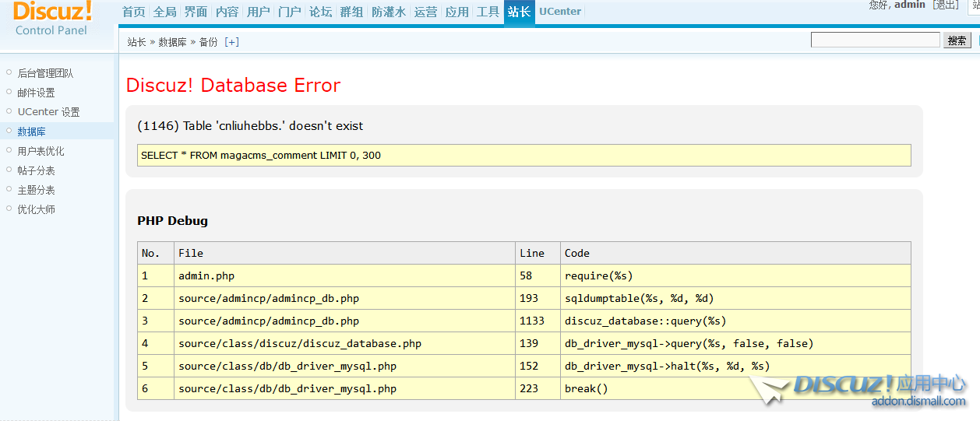Open the 门户 menu tab

(x=290, y=12)
